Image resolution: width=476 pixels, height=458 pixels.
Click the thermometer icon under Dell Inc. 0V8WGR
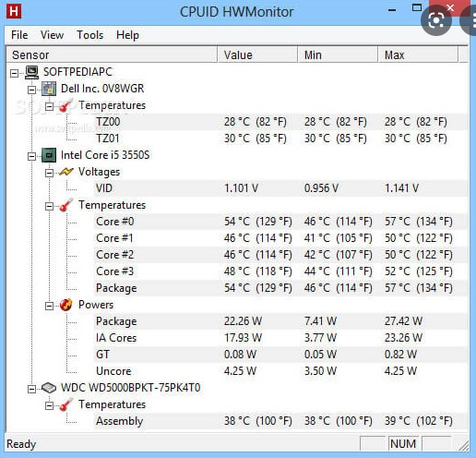coord(65,105)
